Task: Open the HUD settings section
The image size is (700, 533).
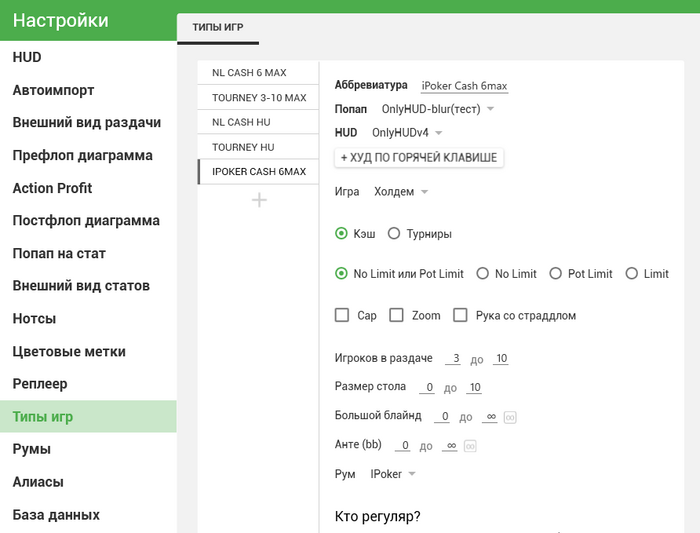Action: 88,57
